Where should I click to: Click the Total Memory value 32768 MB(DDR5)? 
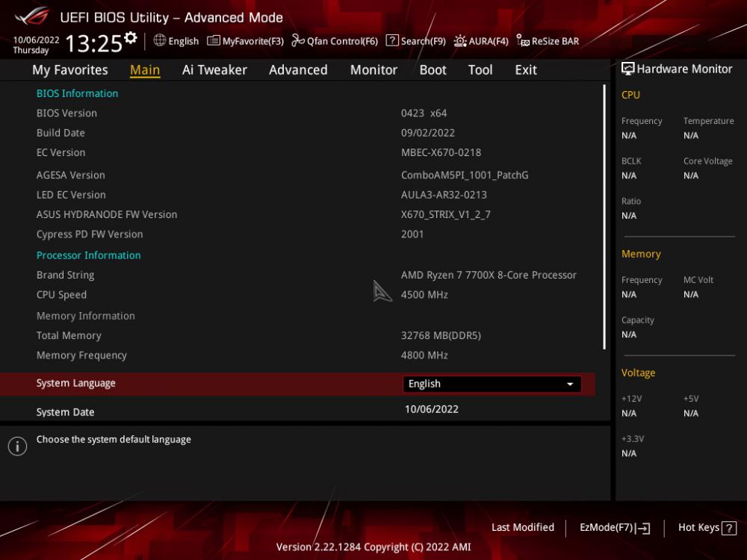pyautogui.click(x=441, y=335)
